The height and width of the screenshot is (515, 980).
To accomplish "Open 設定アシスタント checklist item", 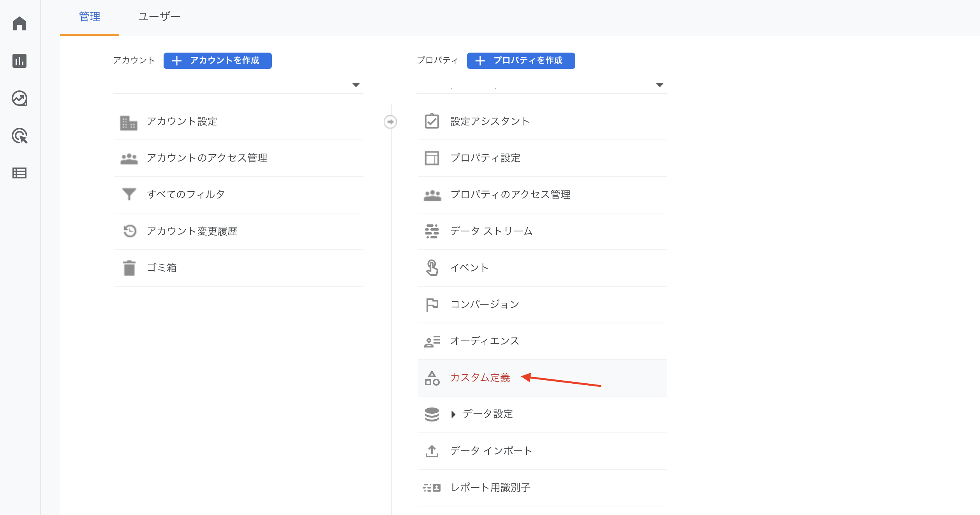I will [490, 121].
